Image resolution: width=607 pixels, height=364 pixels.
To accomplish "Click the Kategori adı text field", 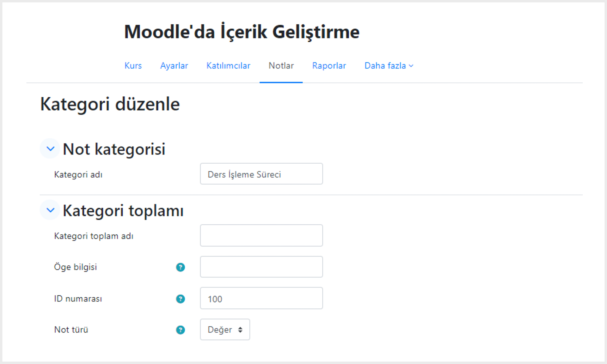I will click(x=261, y=174).
